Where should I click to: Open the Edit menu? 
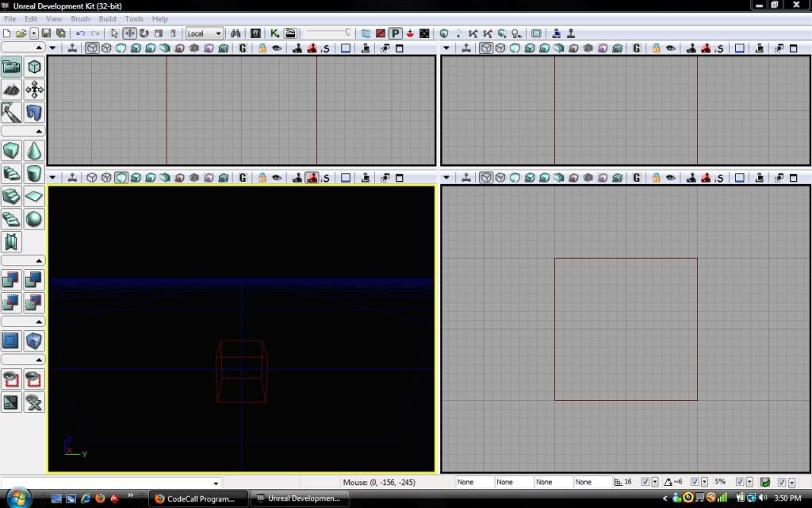(31, 19)
